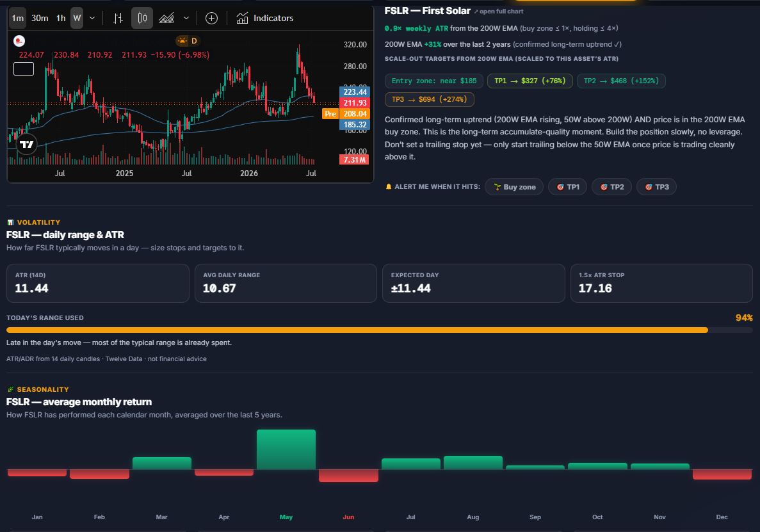This screenshot has width=760, height=532.
Task: Click the December return bar
Action: coord(722,474)
